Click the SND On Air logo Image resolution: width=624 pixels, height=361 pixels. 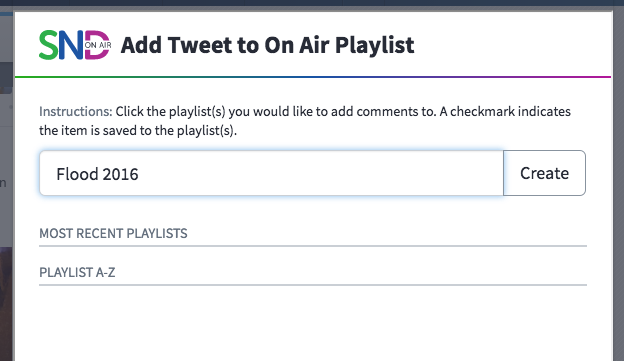75,45
